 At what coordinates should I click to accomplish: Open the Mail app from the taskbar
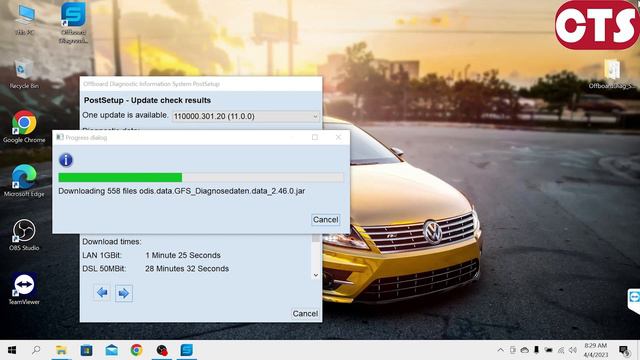pos(111,350)
